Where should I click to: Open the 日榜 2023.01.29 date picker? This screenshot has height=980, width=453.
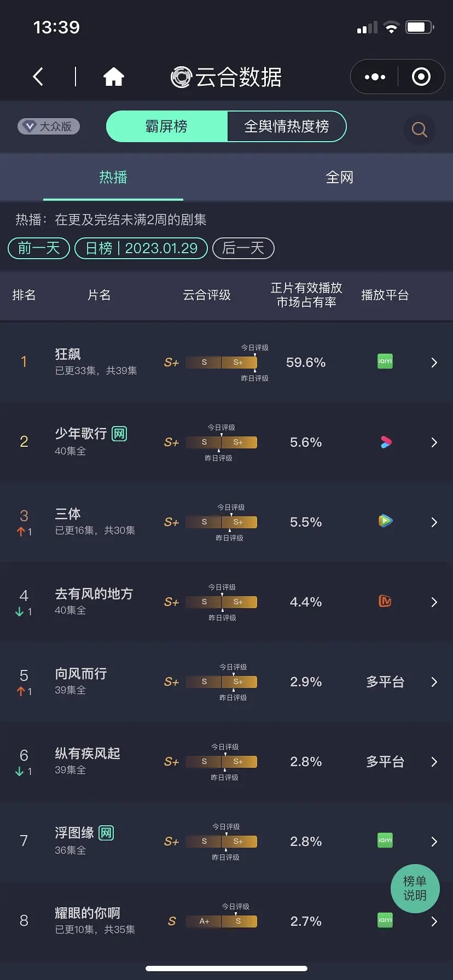tap(141, 248)
